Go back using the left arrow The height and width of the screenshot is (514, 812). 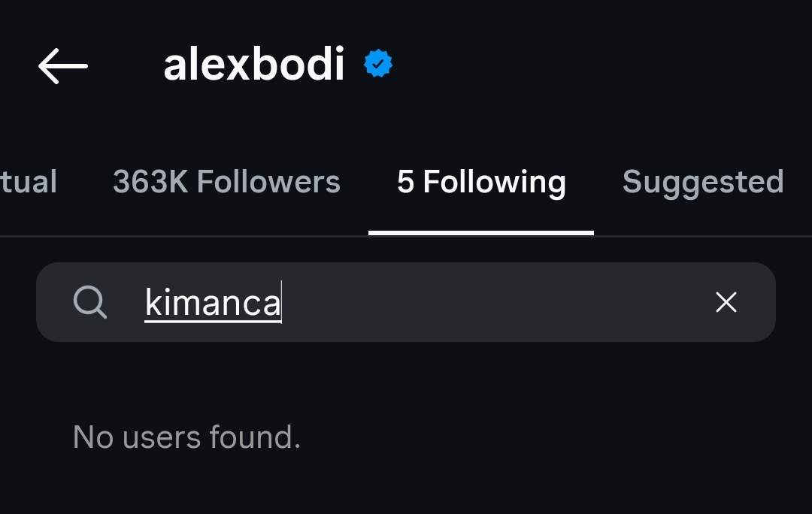click(x=63, y=66)
